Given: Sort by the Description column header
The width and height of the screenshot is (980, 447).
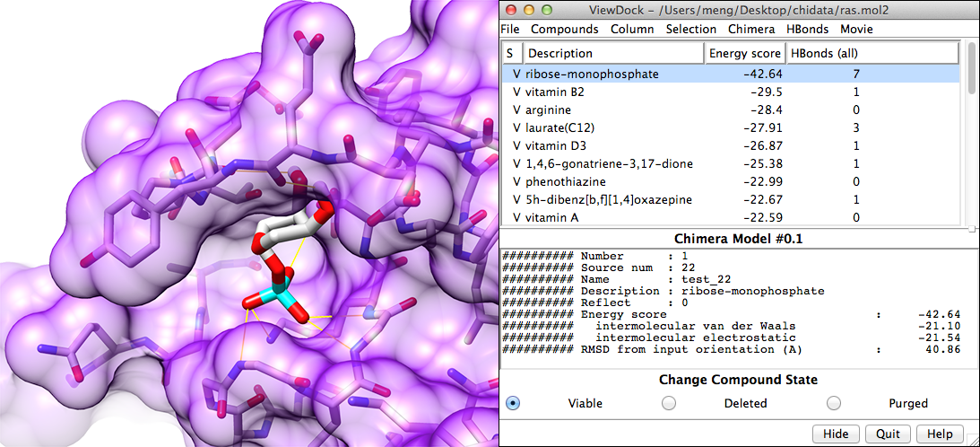Looking at the screenshot, I should [613, 53].
